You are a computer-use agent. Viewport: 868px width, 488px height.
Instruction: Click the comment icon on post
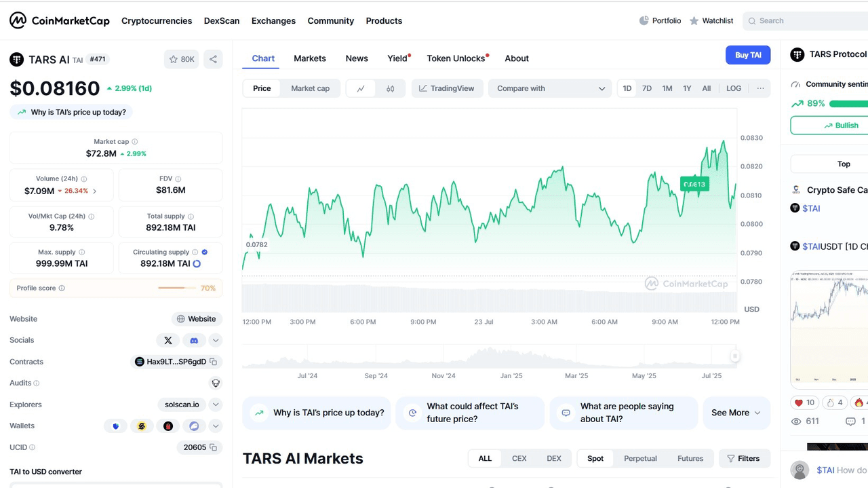[850, 421]
